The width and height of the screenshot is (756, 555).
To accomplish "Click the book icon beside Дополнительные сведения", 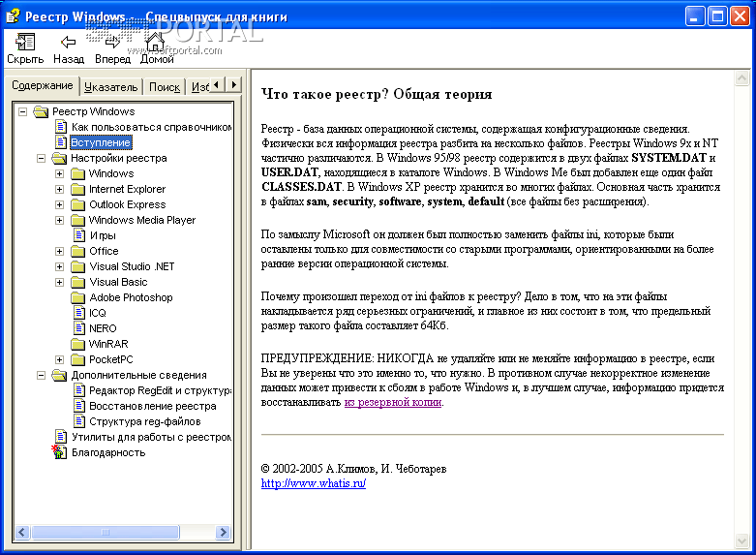I will click(x=59, y=375).
